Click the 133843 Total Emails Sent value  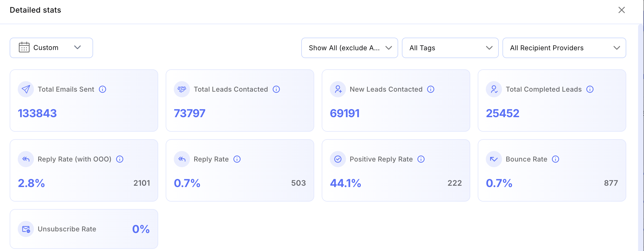click(37, 113)
